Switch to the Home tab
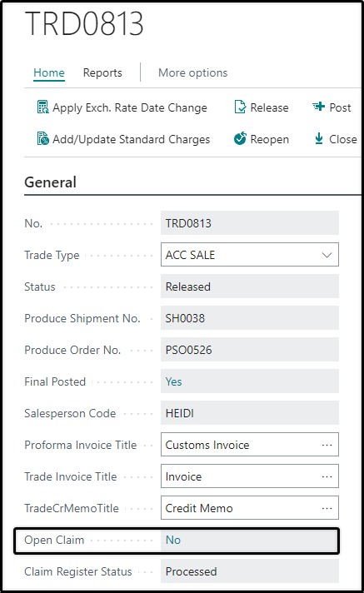 49,72
